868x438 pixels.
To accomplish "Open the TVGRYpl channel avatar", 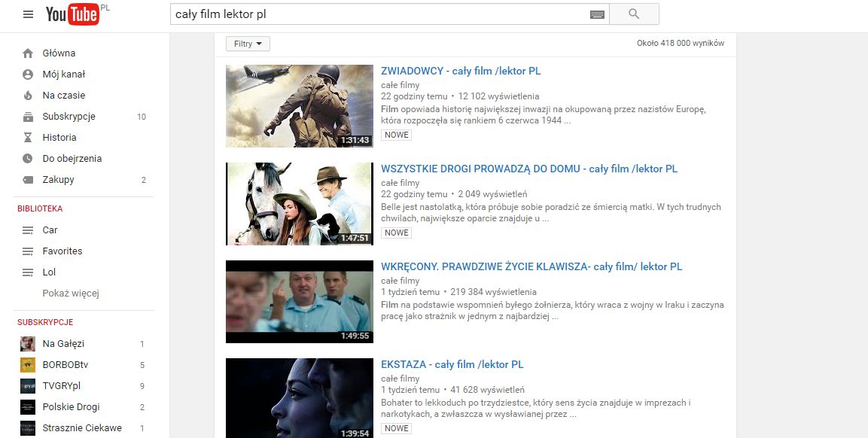I will (27, 385).
